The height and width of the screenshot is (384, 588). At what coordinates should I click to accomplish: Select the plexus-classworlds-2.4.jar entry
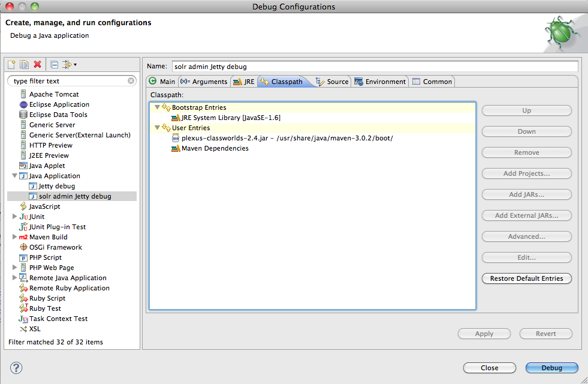click(x=282, y=138)
